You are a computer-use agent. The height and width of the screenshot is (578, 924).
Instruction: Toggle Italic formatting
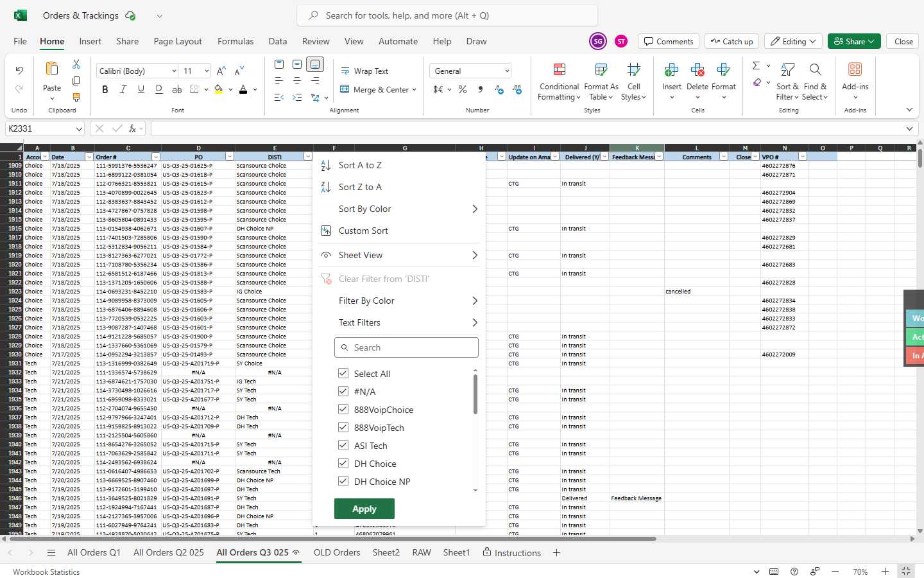point(123,89)
